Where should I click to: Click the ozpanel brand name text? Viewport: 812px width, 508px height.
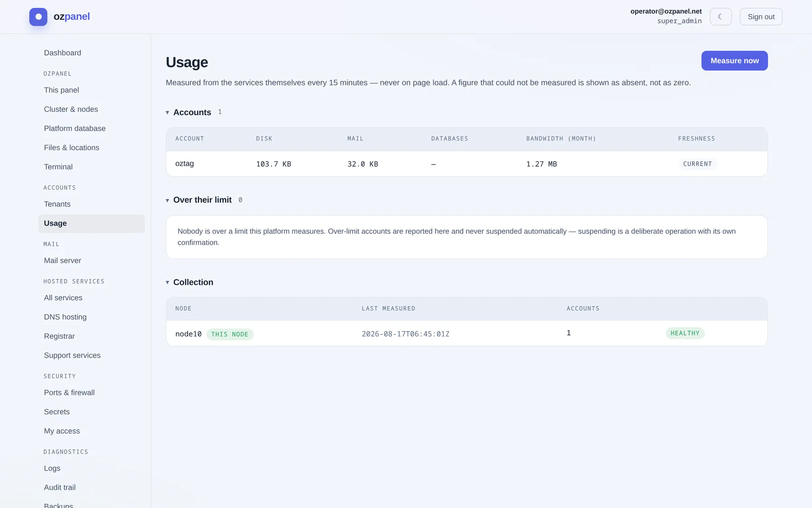72,17
